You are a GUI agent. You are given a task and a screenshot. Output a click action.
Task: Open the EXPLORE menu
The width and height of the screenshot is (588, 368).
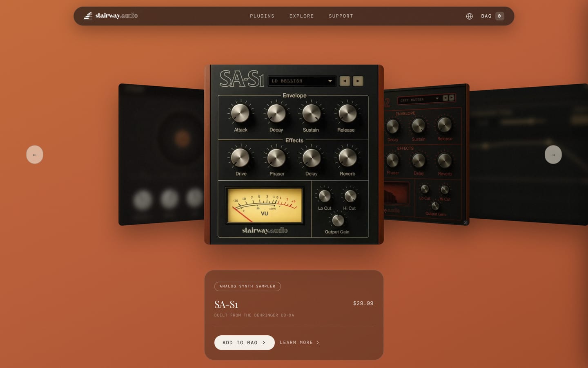coord(302,16)
